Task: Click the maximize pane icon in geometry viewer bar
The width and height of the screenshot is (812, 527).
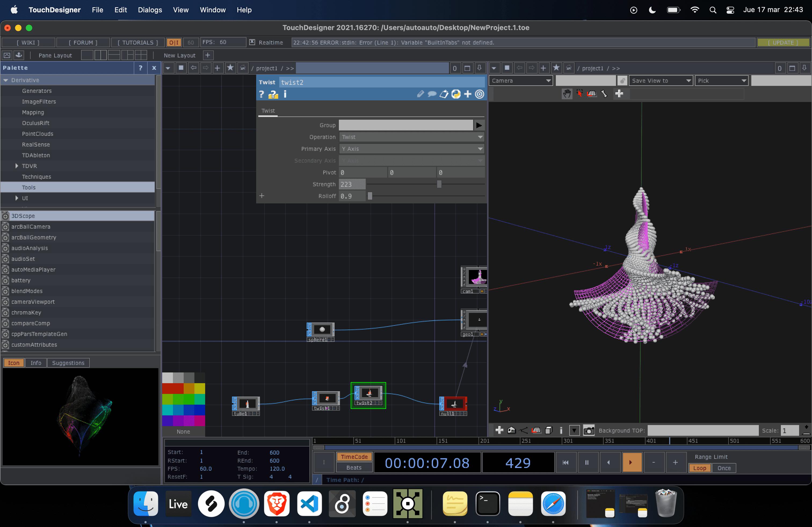Action: tap(792, 68)
